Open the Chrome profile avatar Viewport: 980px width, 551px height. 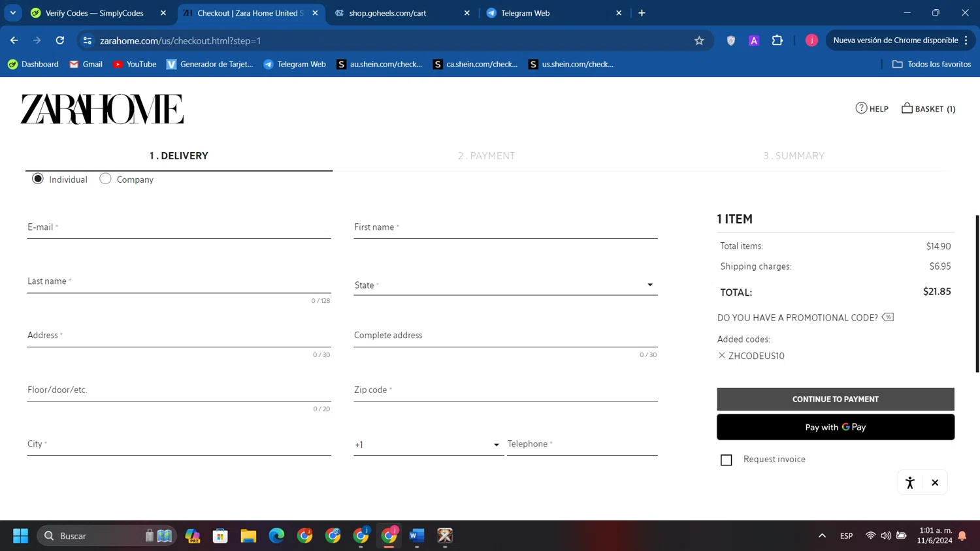811,40
